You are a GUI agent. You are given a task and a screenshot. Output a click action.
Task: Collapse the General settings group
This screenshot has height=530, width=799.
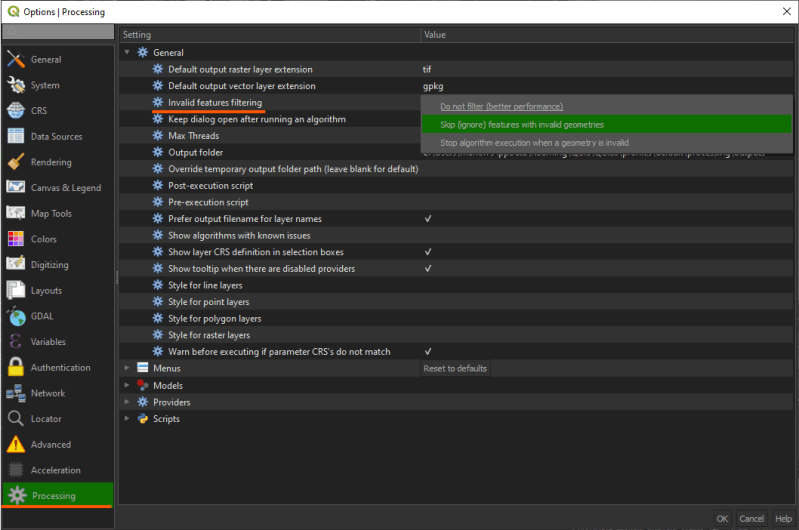[127, 52]
